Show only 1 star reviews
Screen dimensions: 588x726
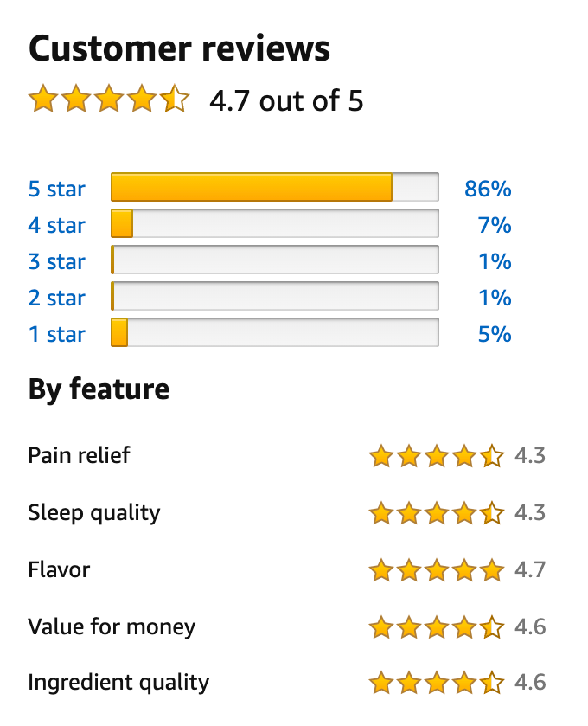pyautogui.click(x=57, y=334)
